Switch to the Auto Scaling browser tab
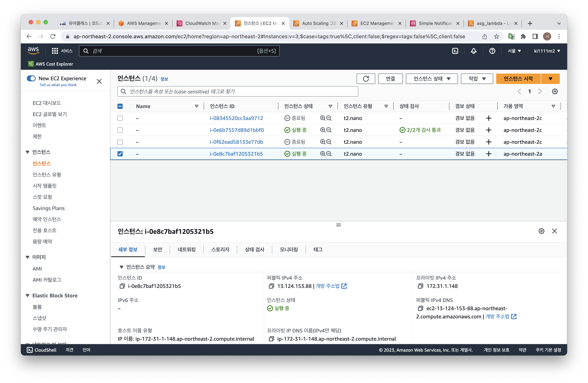 pyautogui.click(x=319, y=23)
